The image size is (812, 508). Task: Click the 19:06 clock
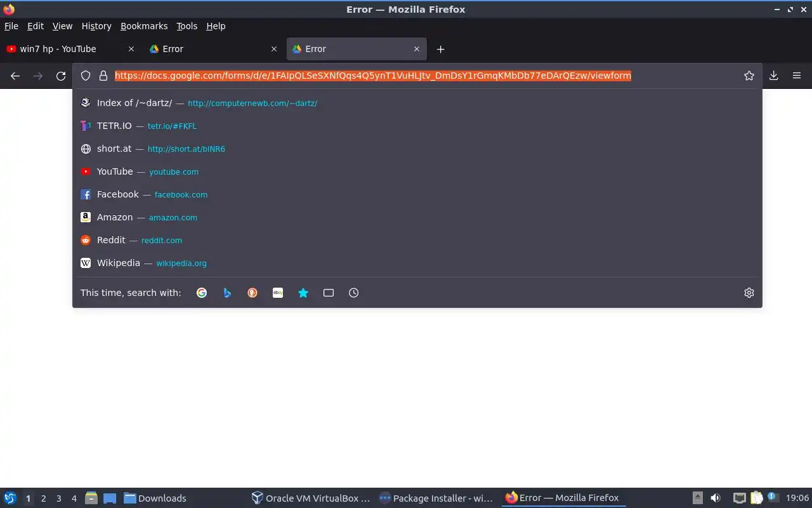[x=797, y=498]
